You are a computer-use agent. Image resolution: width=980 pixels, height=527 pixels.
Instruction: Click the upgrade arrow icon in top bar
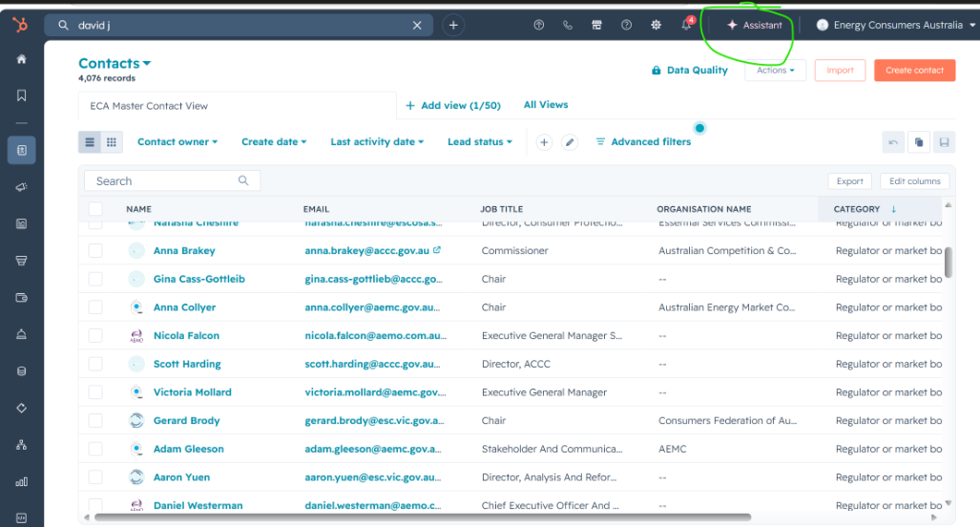pos(539,25)
